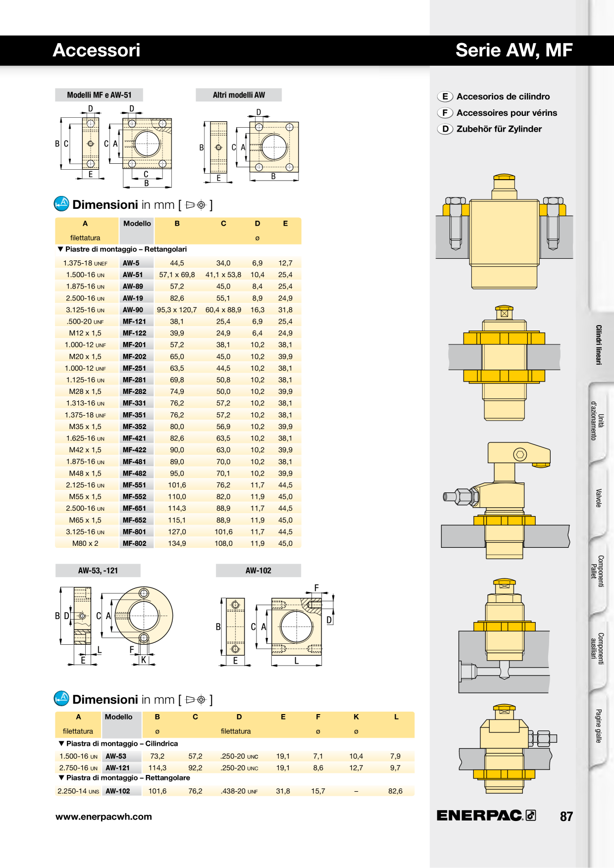Viewport: 614px width, 868px height.
Task: Click the AW-102 rectangular plate drawing
Action: 275,626
